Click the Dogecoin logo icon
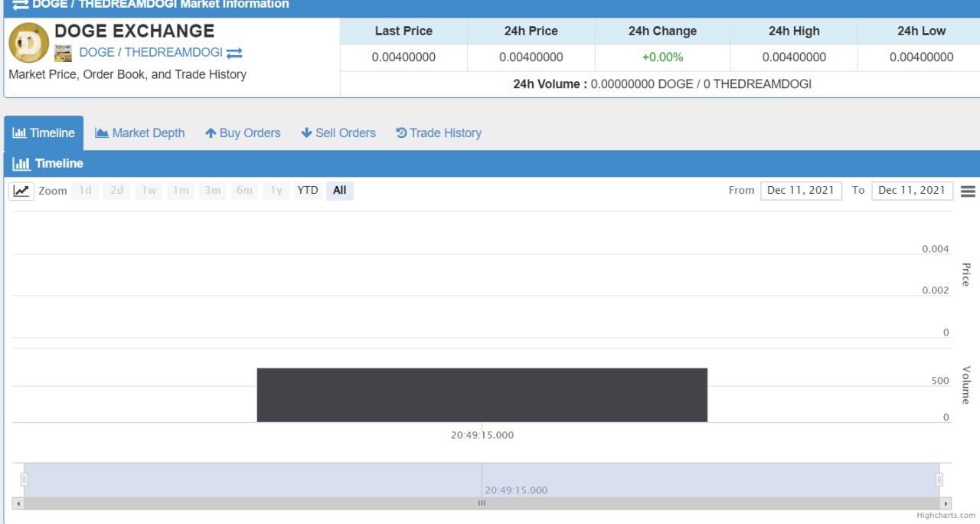 pyautogui.click(x=29, y=43)
